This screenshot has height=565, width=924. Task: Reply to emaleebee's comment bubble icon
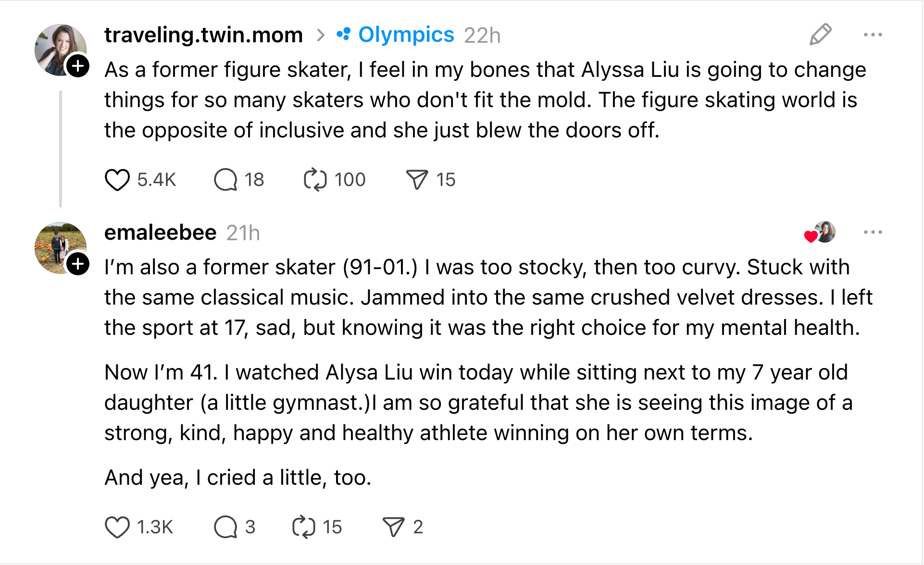(225, 527)
